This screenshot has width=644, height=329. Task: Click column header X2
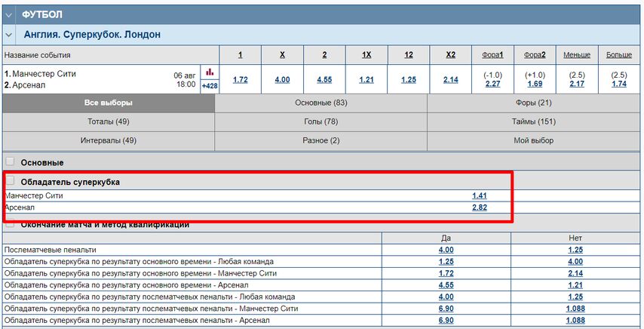450,54
